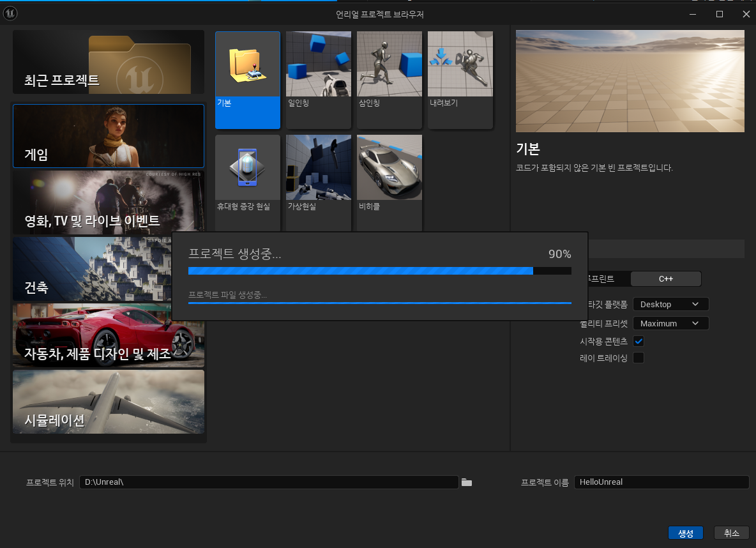Screen dimensions: 756x548
Task: Choose the 휴대형 증강 현실 template
Action: tap(247, 167)
